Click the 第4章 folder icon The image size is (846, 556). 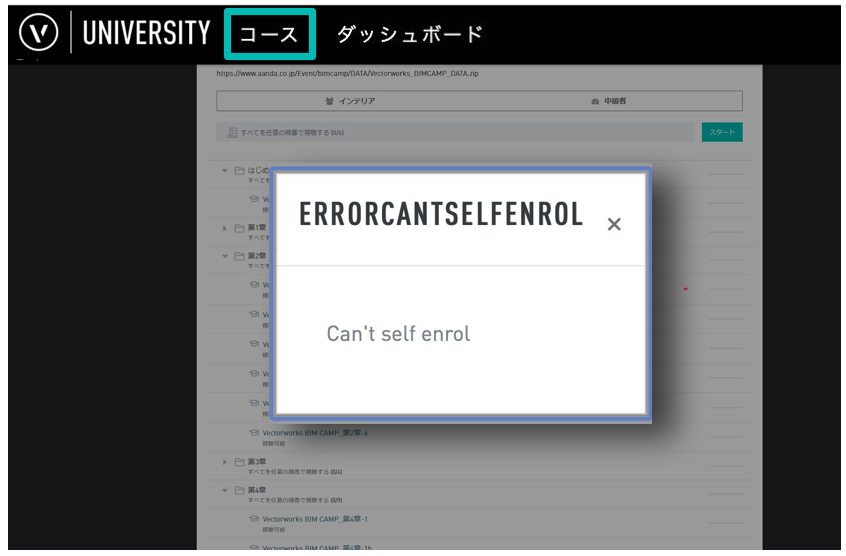click(x=239, y=490)
